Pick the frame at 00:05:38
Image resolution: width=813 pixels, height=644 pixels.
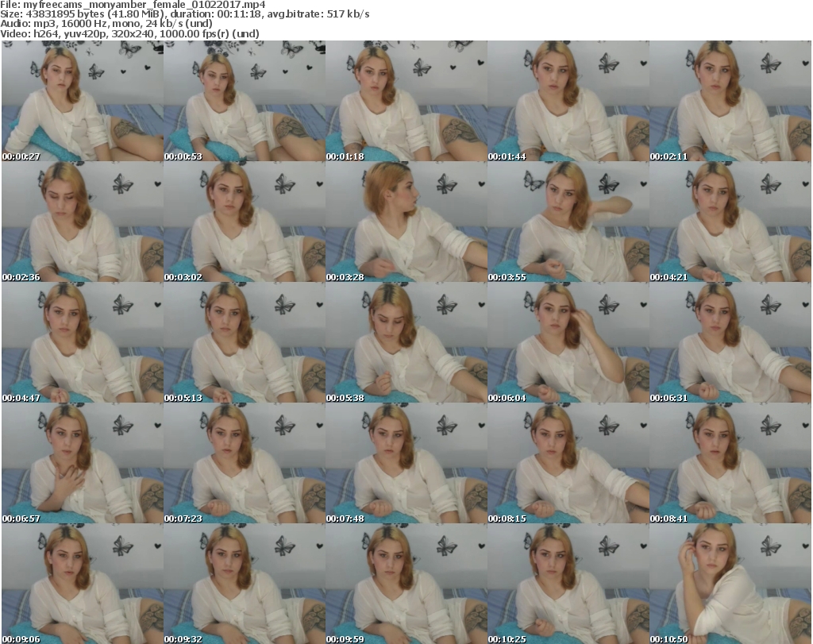[x=406, y=342]
